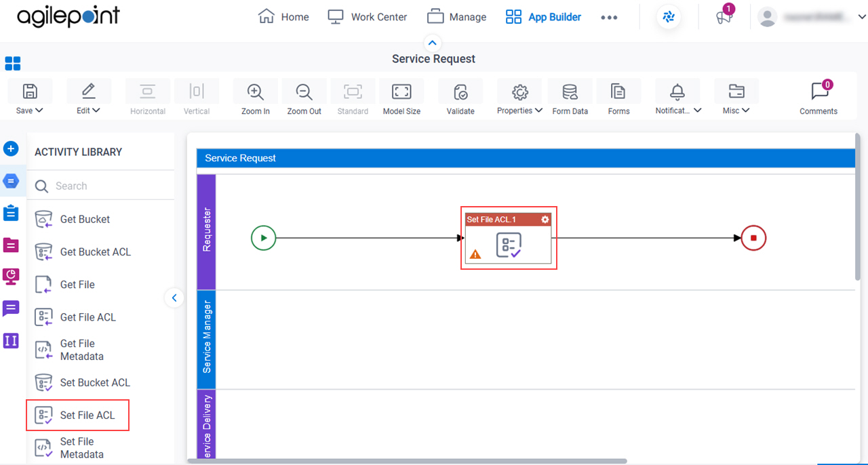Zoom Out of the process model
The image size is (868, 465).
pyautogui.click(x=304, y=98)
